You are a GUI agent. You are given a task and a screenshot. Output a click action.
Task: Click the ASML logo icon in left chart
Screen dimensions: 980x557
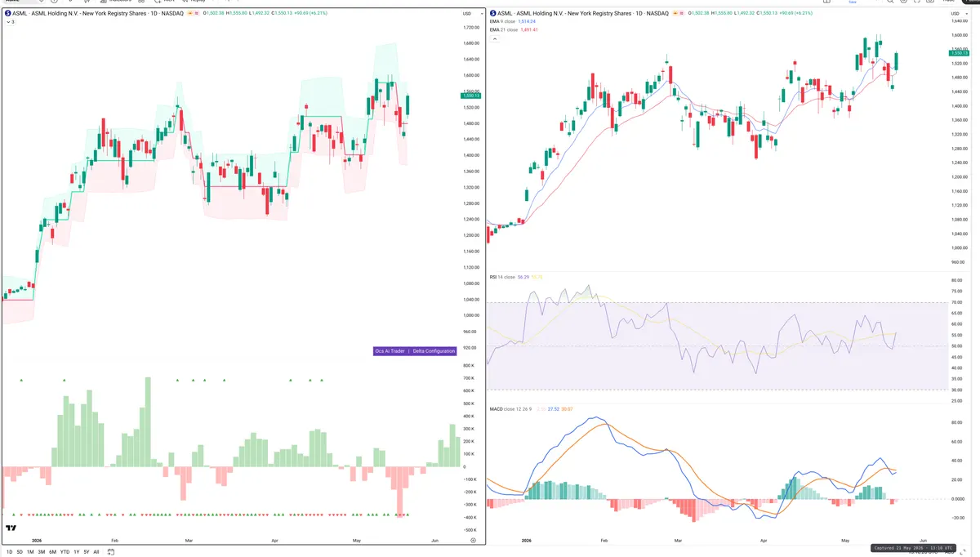coord(8,14)
